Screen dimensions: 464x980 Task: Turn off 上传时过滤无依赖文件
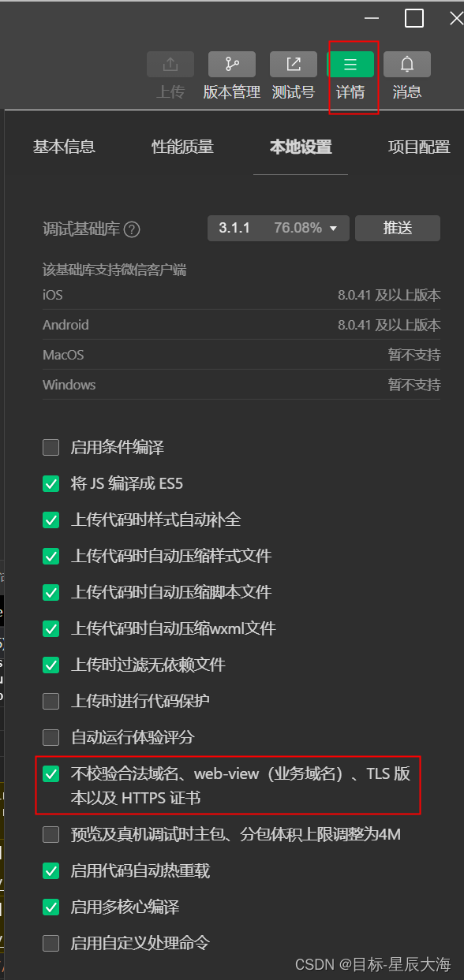(x=51, y=665)
